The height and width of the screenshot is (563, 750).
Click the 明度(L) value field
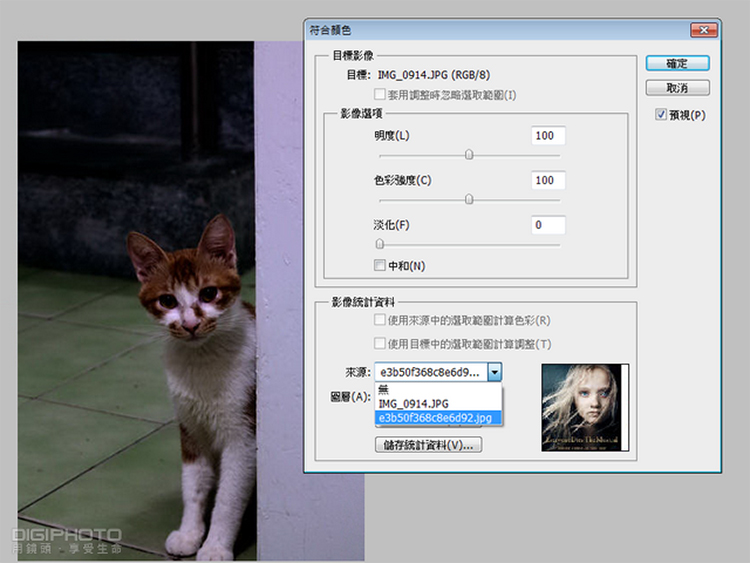[548, 135]
